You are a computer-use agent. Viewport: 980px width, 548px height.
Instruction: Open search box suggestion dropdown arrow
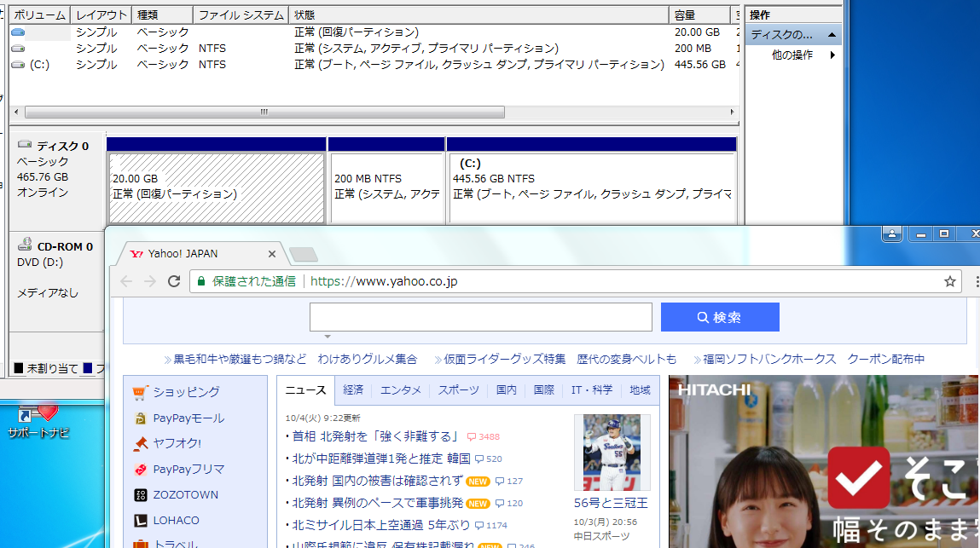click(328, 337)
